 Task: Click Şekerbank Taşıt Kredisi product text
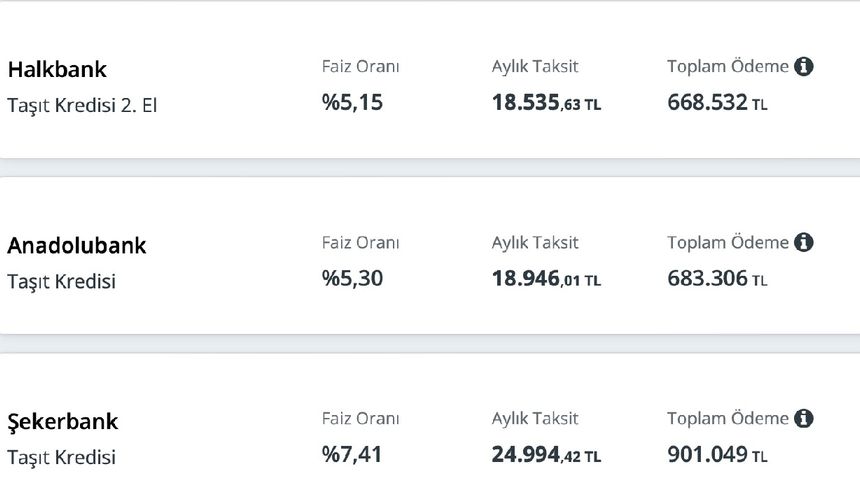coord(61,458)
